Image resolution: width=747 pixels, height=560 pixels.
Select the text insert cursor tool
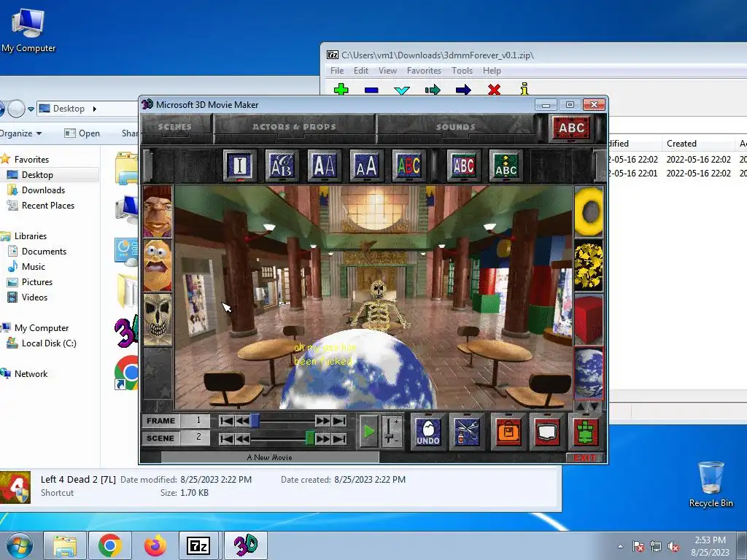click(x=239, y=166)
